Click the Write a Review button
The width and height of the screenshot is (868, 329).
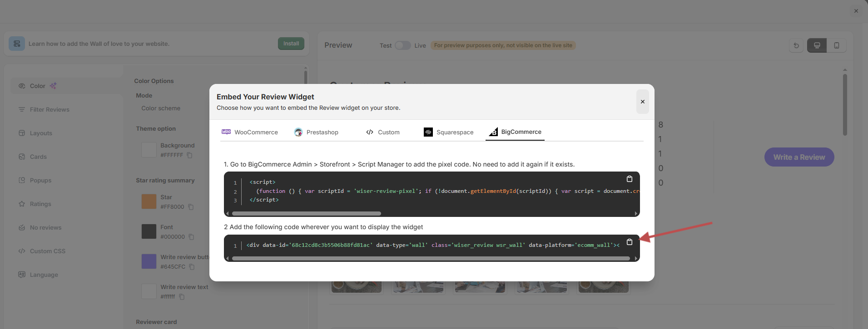pyautogui.click(x=799, y=157)
